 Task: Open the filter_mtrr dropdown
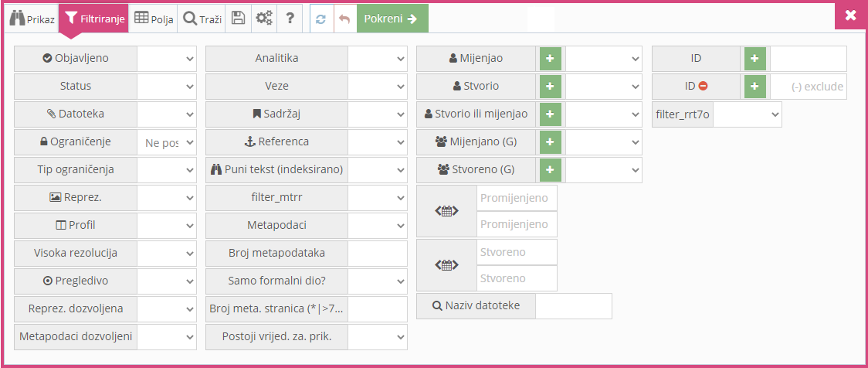[x=378, y=197]
